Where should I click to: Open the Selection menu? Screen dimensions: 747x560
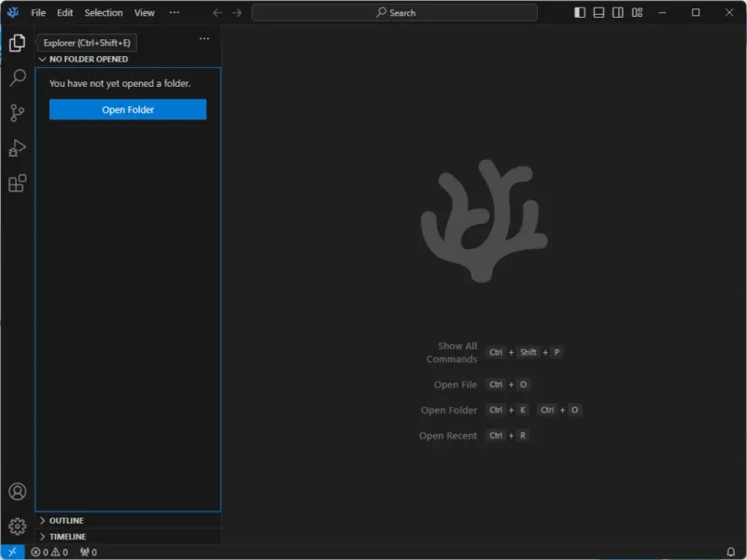(104, 13)
